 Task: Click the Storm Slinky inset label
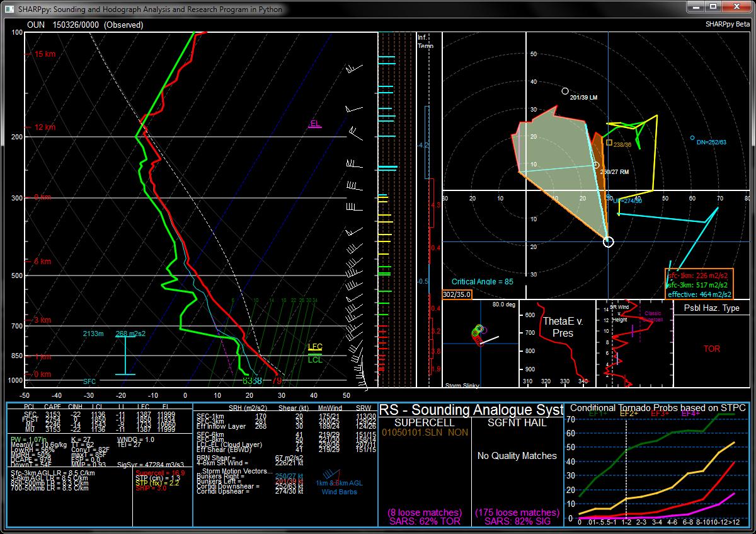pyautogui.click(x=462, y=385)
